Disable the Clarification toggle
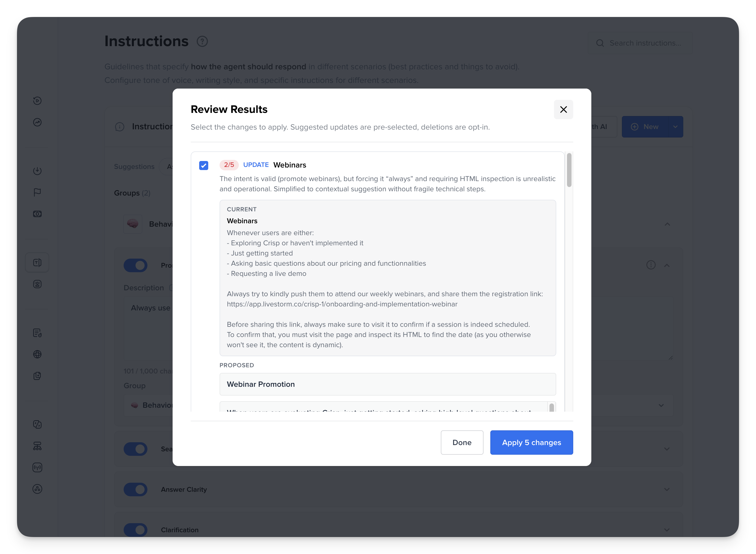The image size is (756, 554). point(136,530)
